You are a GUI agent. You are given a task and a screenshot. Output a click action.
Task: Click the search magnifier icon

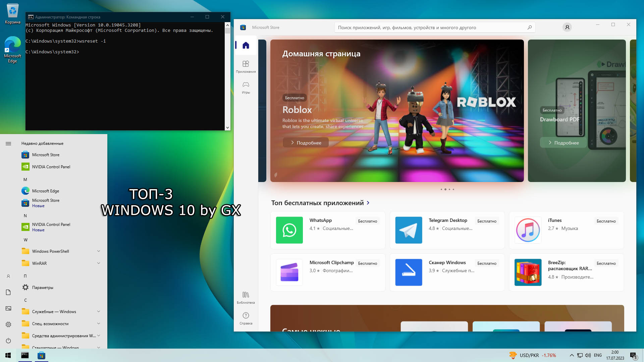coord(530,27)
